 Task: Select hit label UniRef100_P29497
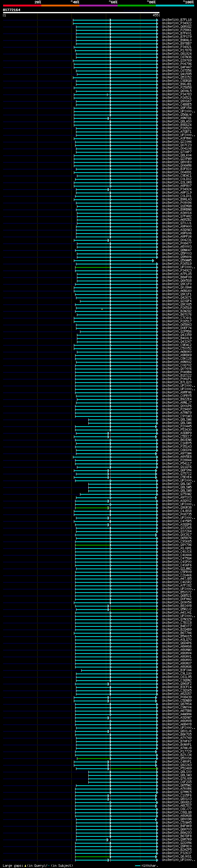[x=177, y=410]
